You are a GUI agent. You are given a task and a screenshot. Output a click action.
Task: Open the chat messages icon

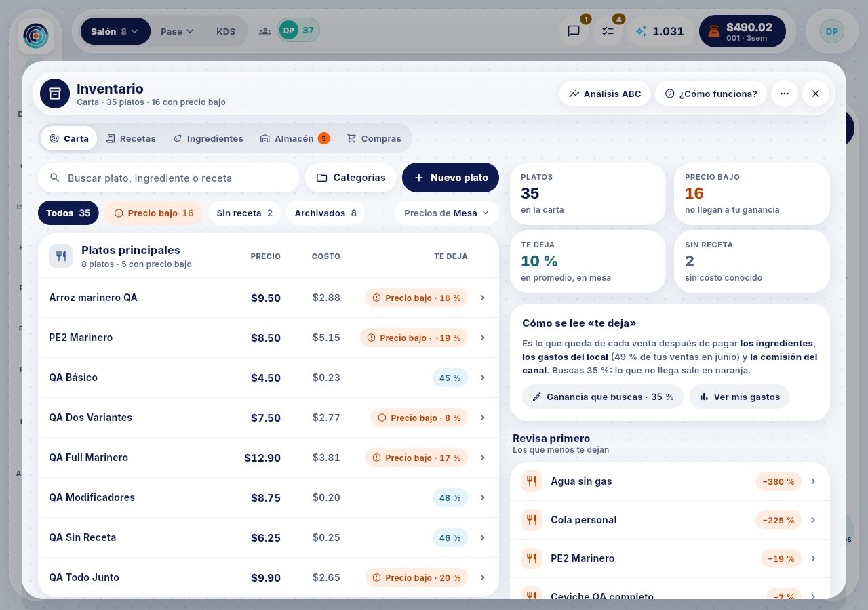click(x=574, y=31)
